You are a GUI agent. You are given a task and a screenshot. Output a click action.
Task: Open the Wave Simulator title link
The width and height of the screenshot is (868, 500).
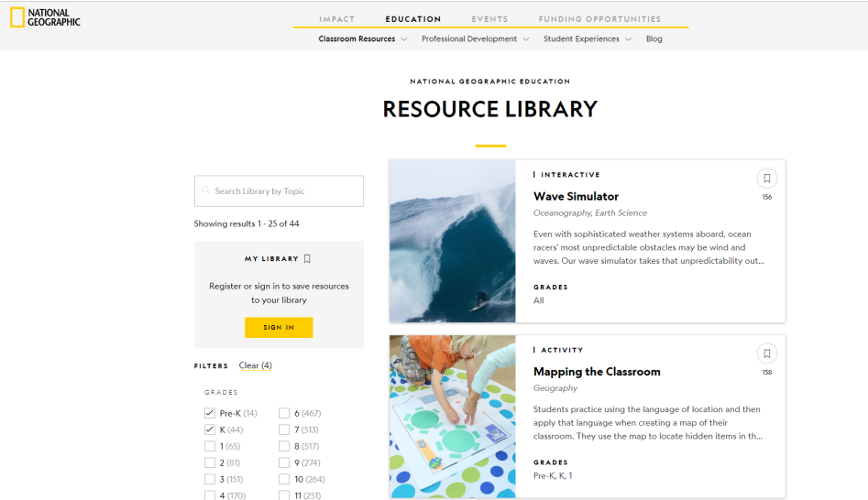click(576, 196)
